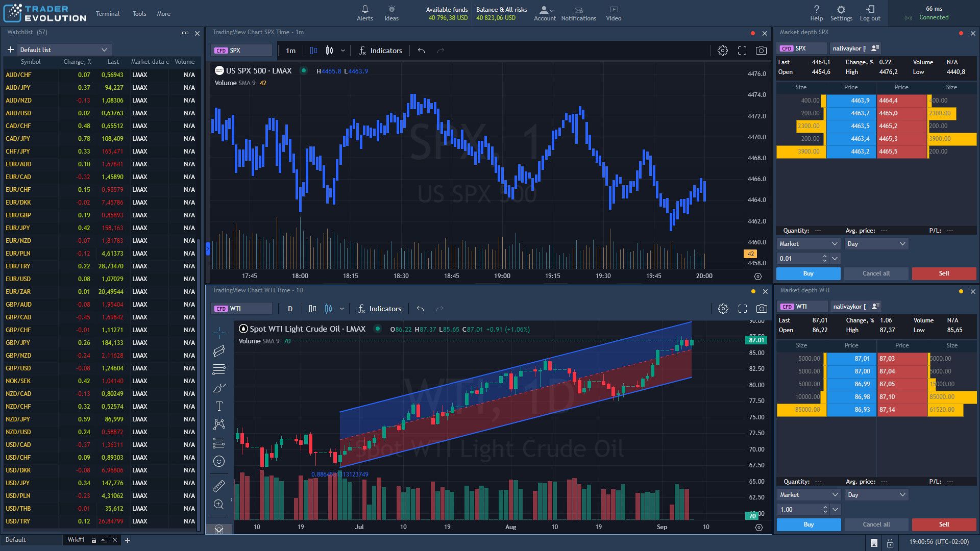Switch to Wrk#1 workspace tab
Screen dimensions: 980x551
click(76, 540)
